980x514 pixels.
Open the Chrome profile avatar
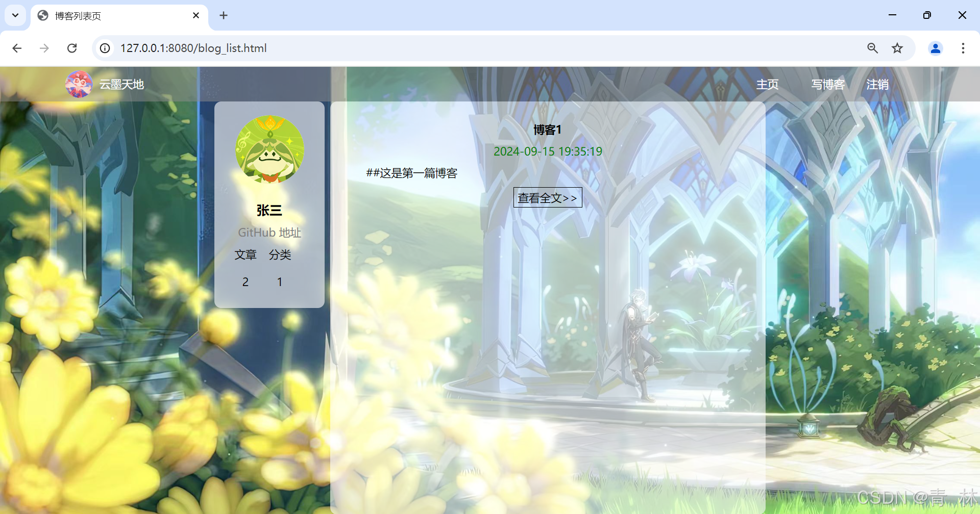(x=936, y=48)
